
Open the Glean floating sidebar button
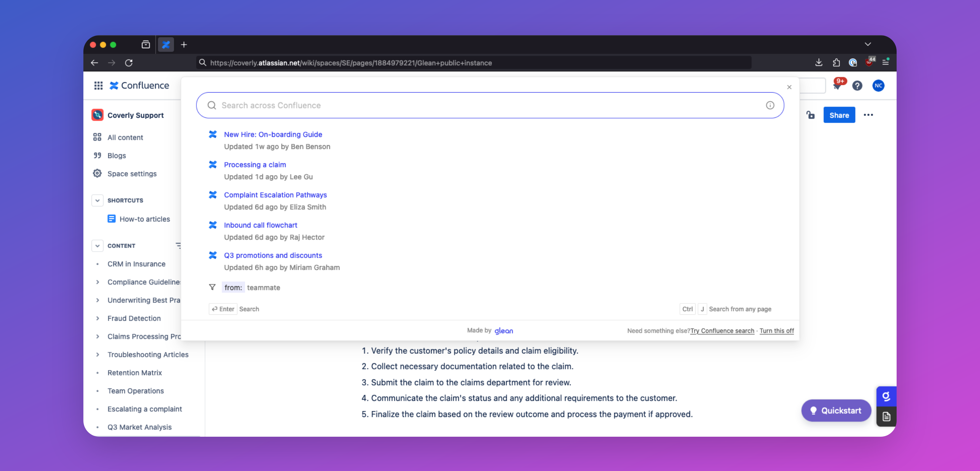pos(886,396)
